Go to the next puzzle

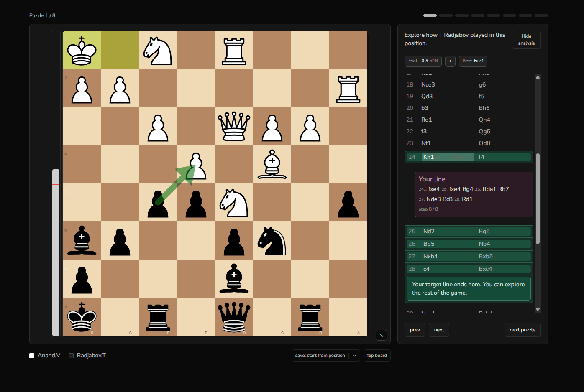point(522,330)
